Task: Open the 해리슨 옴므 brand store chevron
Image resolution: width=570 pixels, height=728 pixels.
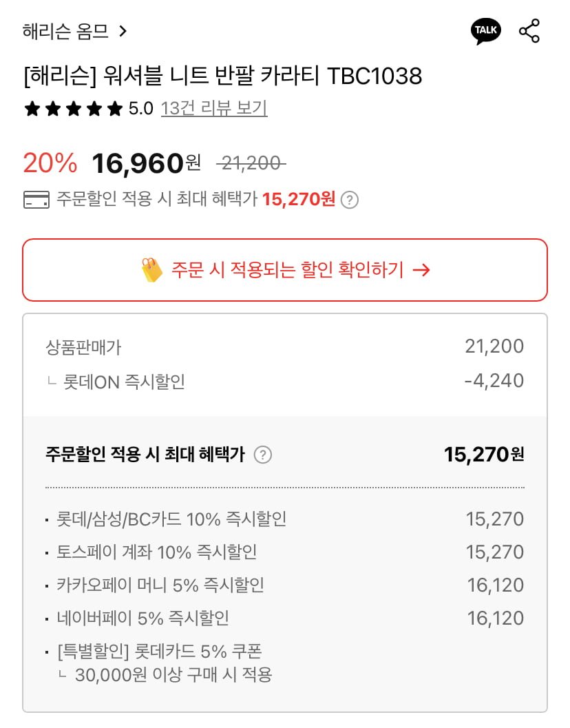Action: (x=123, y=32)
